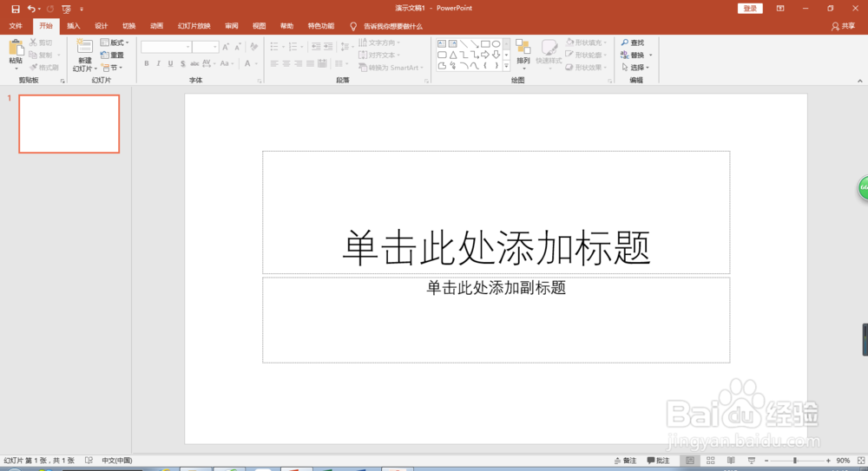Select the text box shape

(x=442, y=43)
